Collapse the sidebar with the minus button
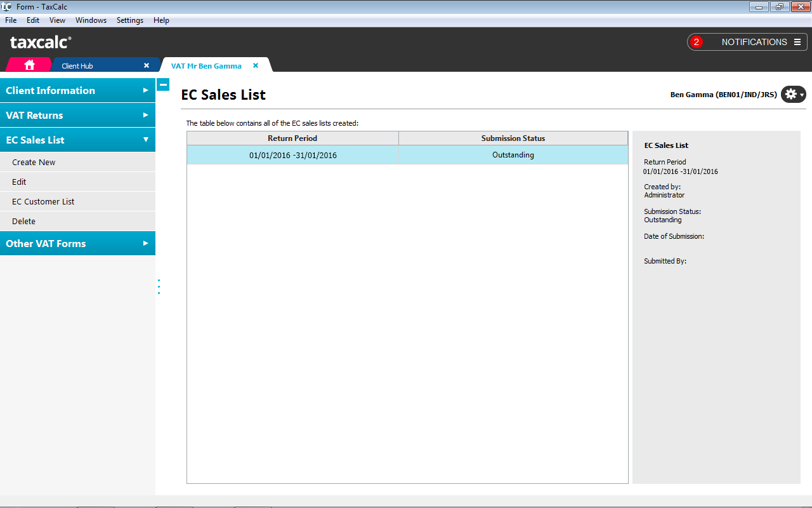 (163, 84)
